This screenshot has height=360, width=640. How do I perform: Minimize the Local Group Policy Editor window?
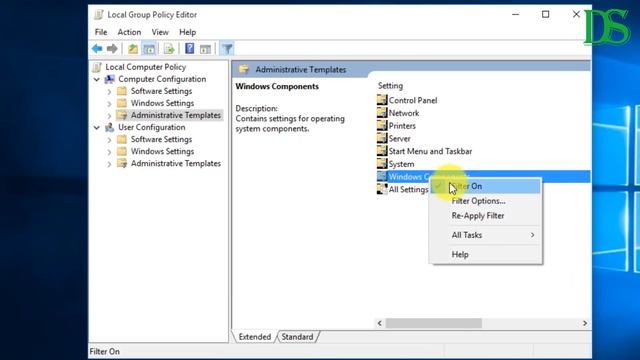[x=516, y=14]
